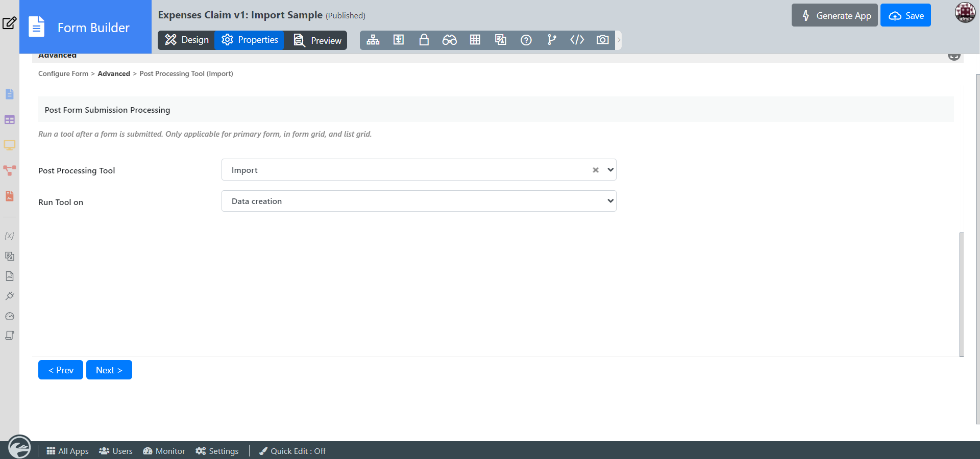
Task: Switch to the Design tab
Action: click(x=187, y=40)
